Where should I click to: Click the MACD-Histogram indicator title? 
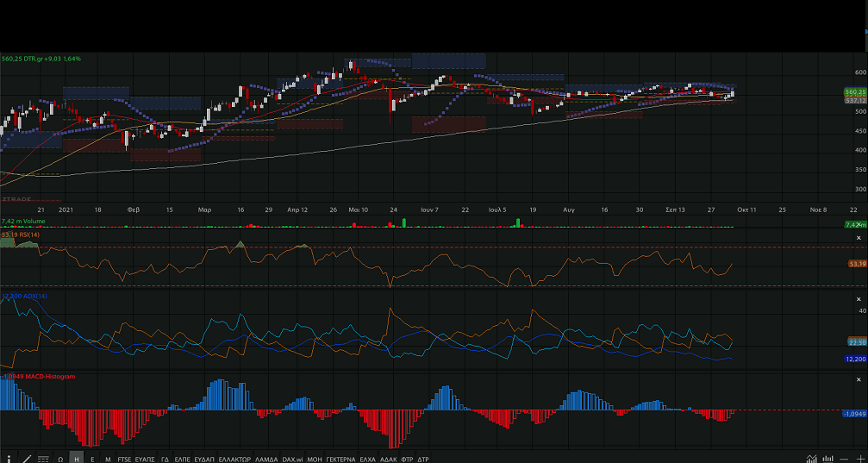coord(41,377)
